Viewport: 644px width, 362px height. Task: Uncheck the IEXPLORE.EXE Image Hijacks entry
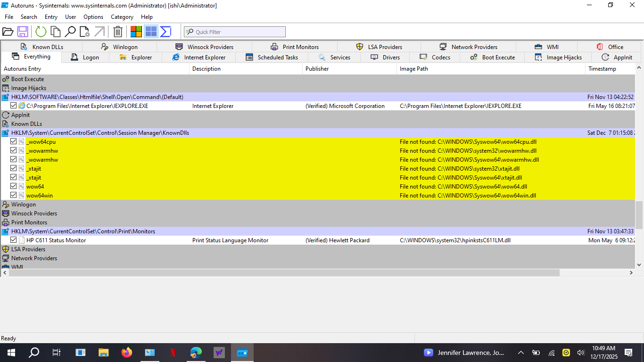point(14,105)
